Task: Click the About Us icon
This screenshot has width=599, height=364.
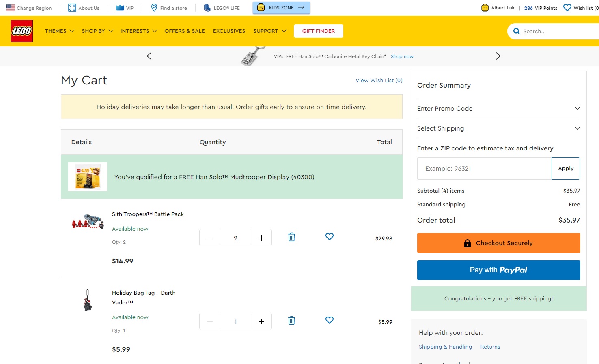Action: point(72,8)
